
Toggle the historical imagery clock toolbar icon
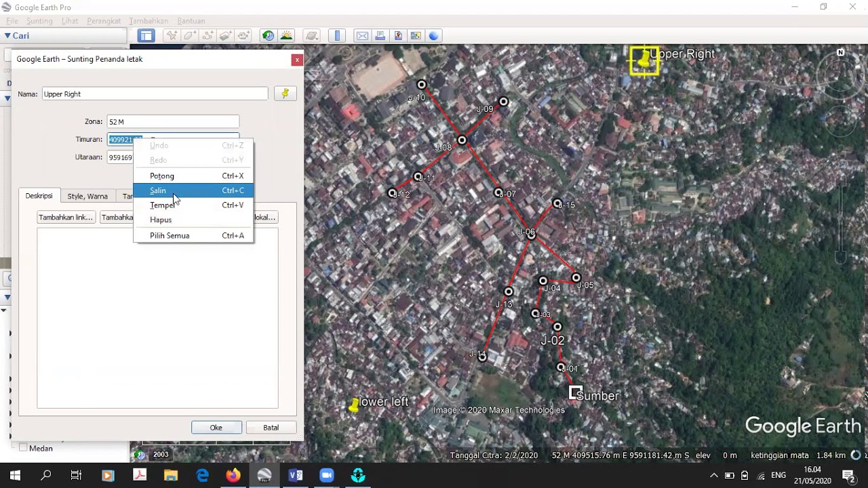[x=269, y=36]
